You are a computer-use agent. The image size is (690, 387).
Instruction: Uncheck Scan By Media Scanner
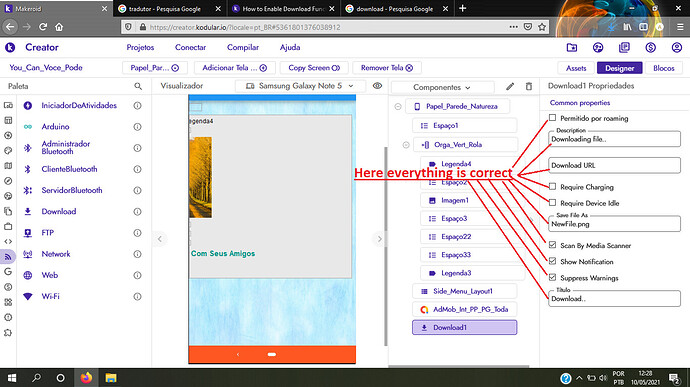pyautogui.click(x=552, y=245)
